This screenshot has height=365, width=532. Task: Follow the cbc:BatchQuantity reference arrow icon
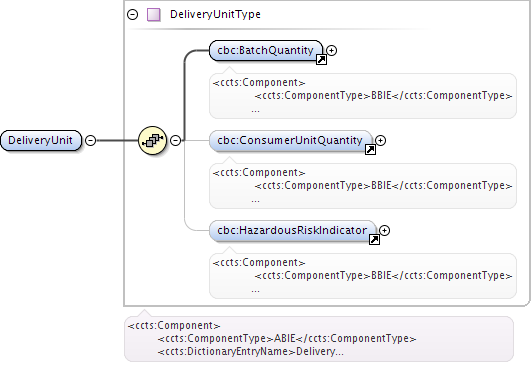[x=321, y=60]
